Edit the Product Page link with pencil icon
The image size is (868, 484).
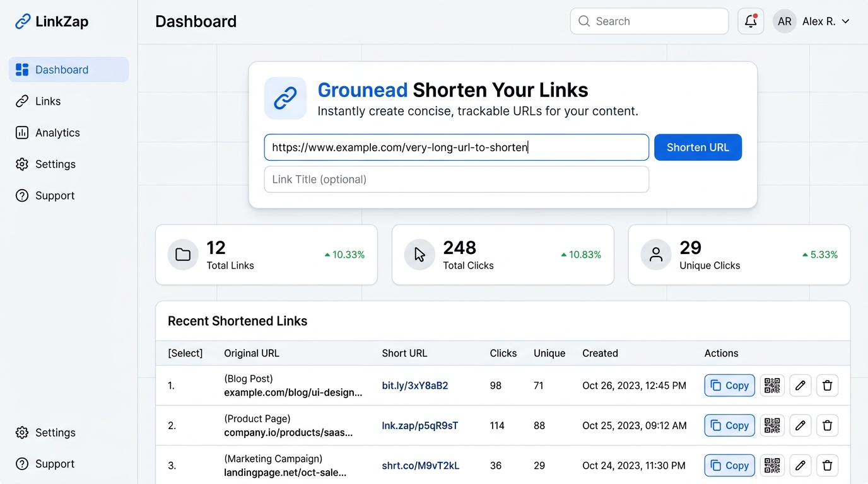[x=801, y=426]
